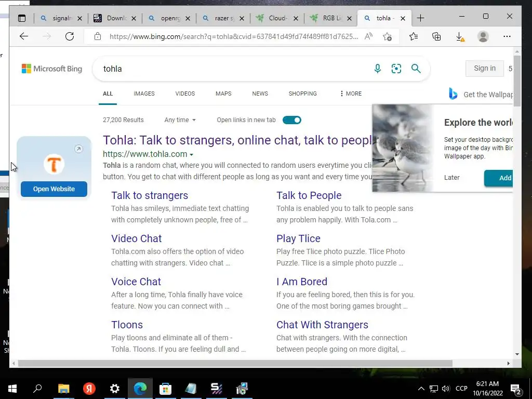Open Edge Settings and more menu
The image size is (532, 399).
tap(507, 36)
